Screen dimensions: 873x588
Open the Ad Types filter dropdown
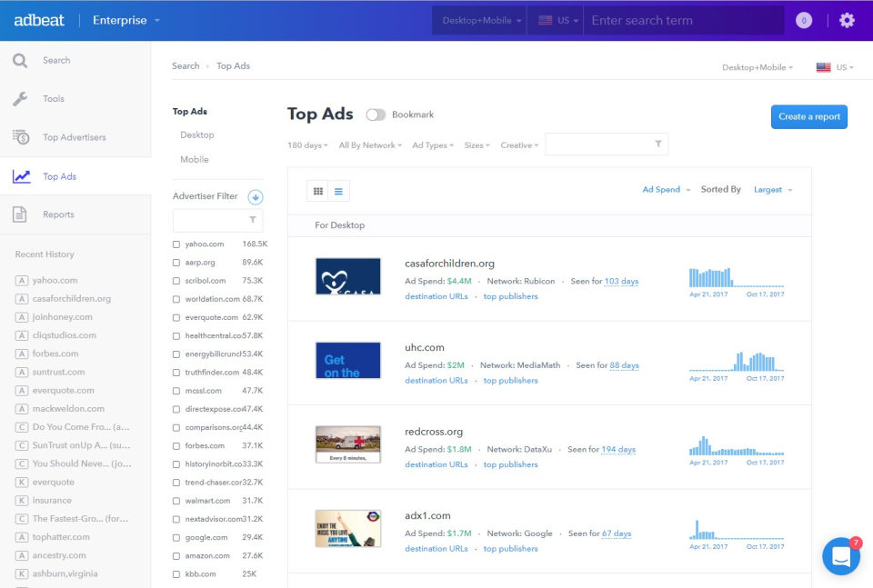tap(432, 144)
